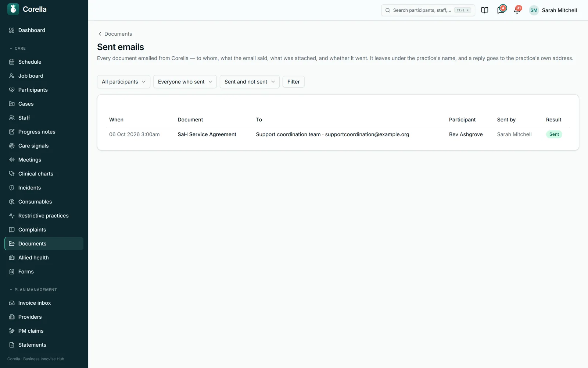Open Statements in the sidebar
This screenshot has height=368, width=588.
(x=44, y=345)
